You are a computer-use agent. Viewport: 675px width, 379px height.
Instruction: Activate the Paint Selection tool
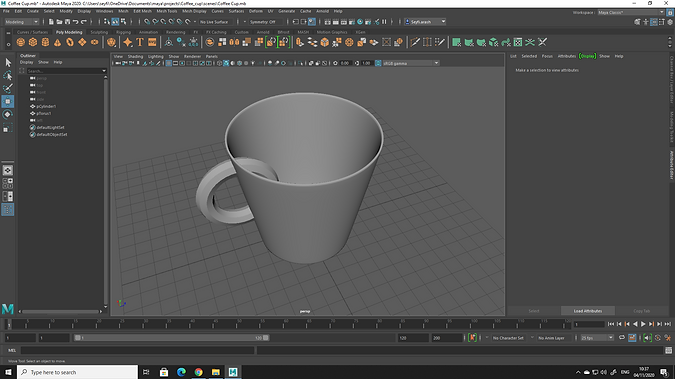click(8, 89)
